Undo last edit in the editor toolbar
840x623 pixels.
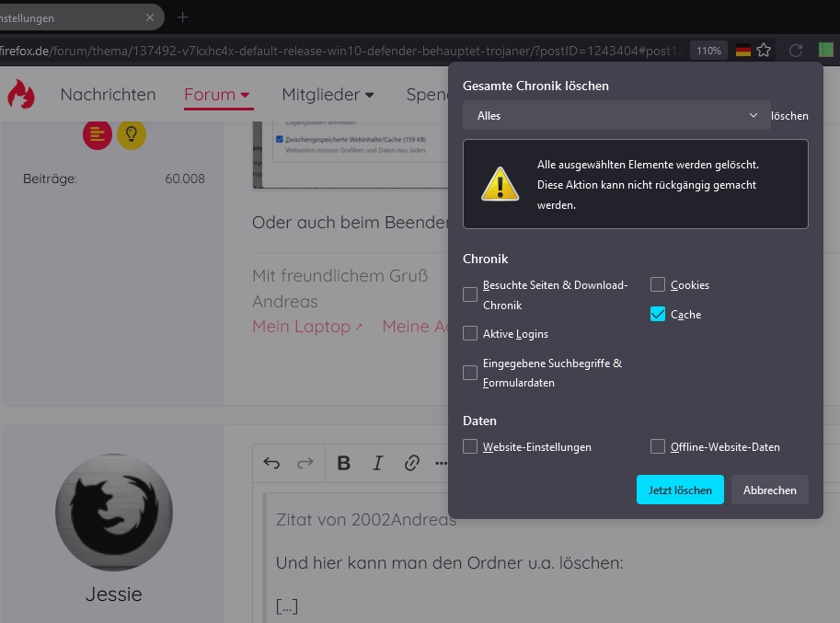(x=271, y=463)
